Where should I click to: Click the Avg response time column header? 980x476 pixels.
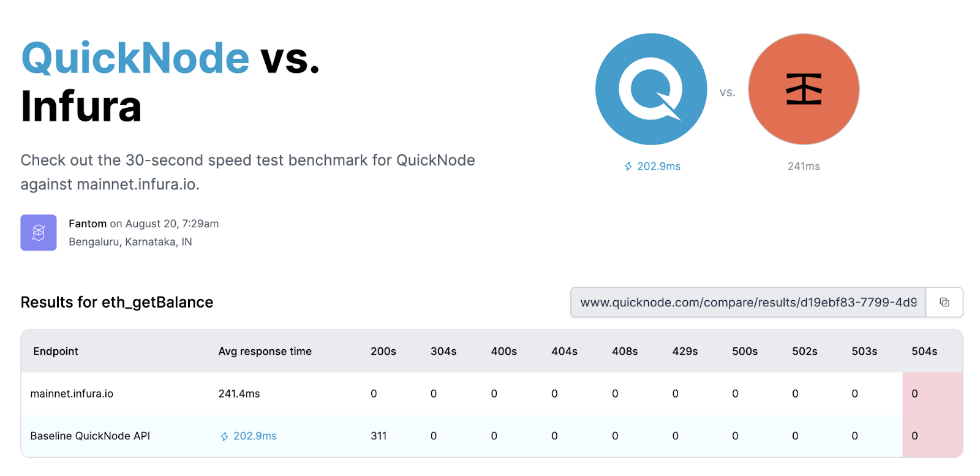tap(265, 351)
